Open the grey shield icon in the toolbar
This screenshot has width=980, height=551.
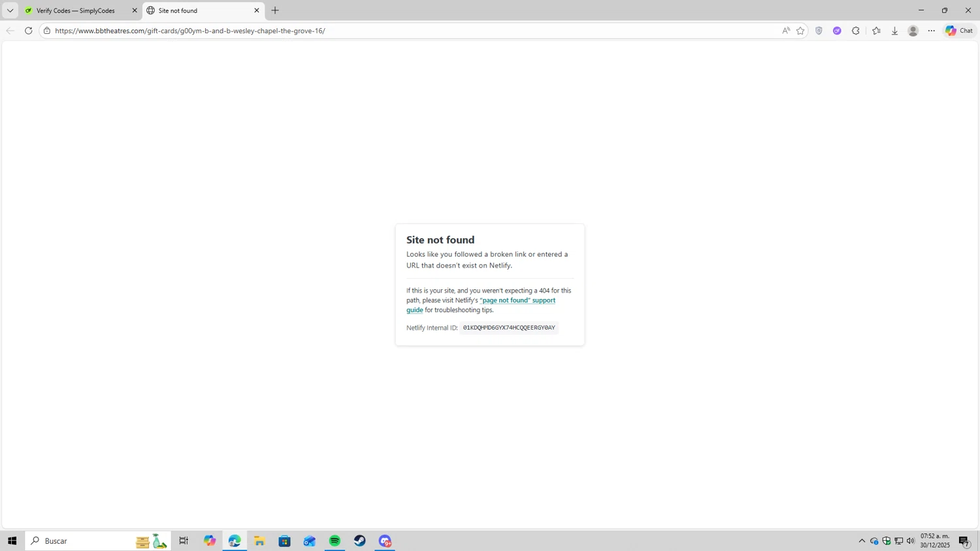[x=819, y=31]
